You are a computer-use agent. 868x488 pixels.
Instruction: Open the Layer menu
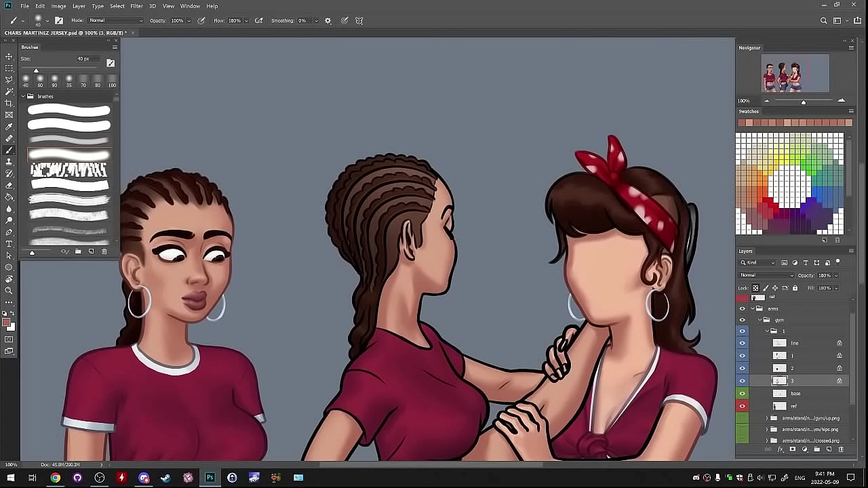click(x=79, y=6)
